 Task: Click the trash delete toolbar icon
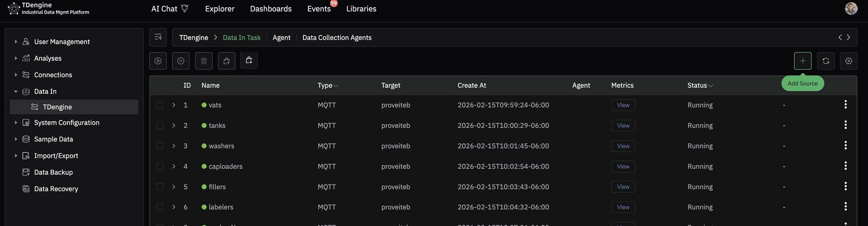(x=204, y=61)
